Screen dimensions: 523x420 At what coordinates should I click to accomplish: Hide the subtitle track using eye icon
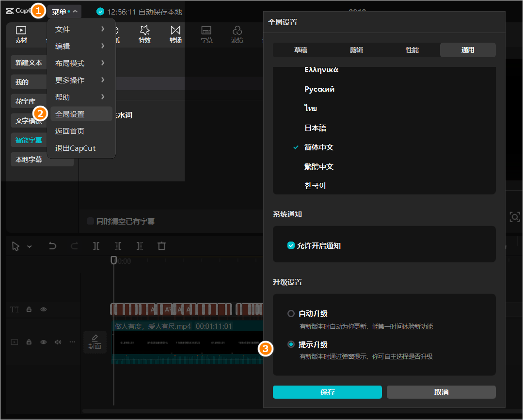tap(44, 309)
